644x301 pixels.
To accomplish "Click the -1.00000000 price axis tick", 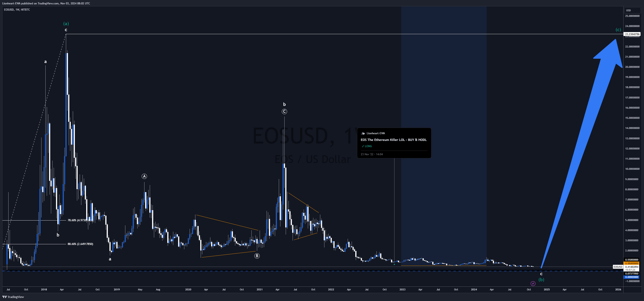I will click(632, 281).
